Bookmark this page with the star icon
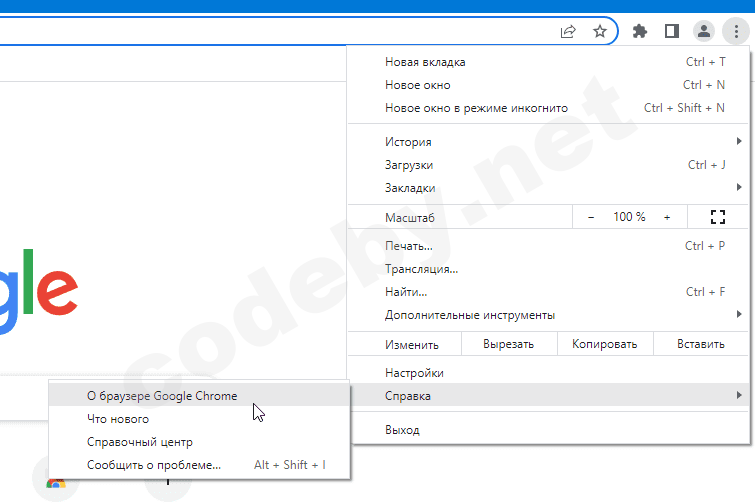The width and height of the screenshot is (755, 504). point(599,32)
